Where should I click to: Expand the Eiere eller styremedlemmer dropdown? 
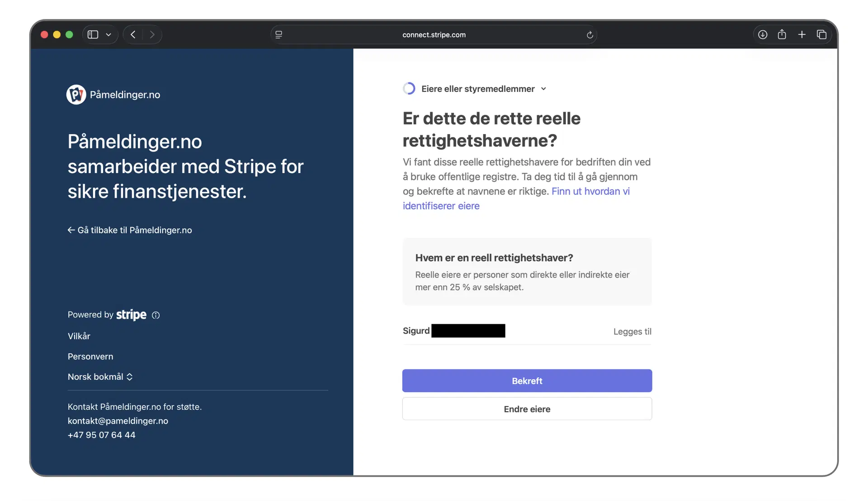click(x=543, y=89)
